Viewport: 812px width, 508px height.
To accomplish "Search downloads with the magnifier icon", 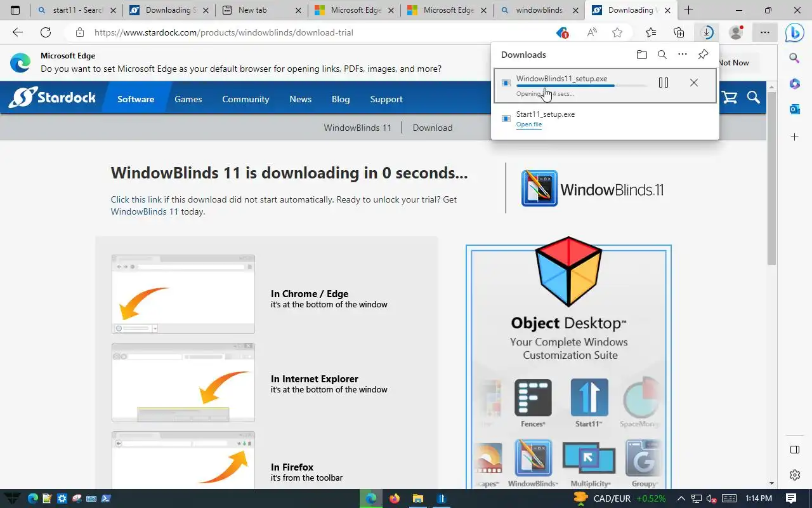I will click(x=662, y=55).
